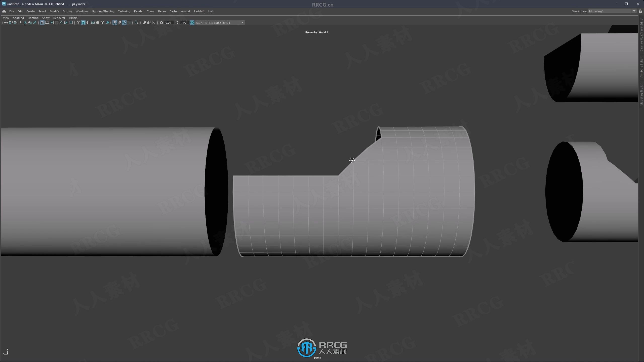Toggle the View Transform ON button

[x=192, y=23]
